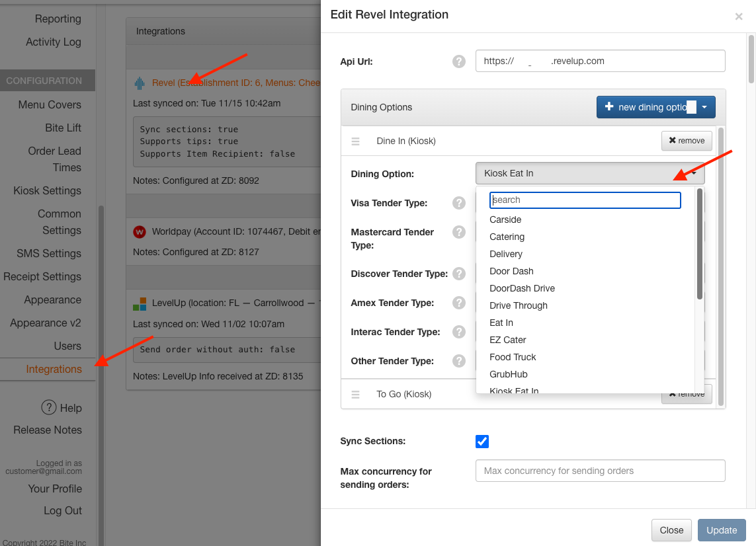Click the Mastercard Tender Type help icon
Screen dimensions: 756x546
[x=458, y=232]
